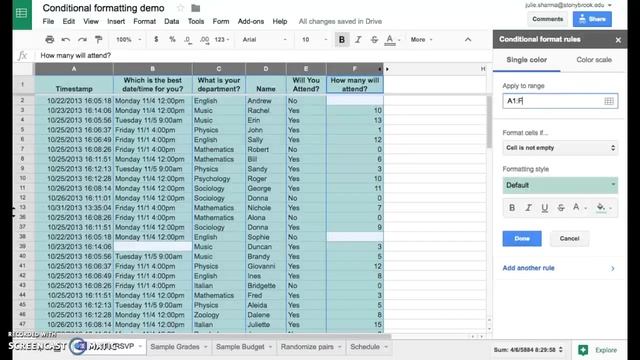Screen dimensions: 640x360
Task: Open the Google Sheets home icon
Action: pyautogui.click(x=22, y=13)
